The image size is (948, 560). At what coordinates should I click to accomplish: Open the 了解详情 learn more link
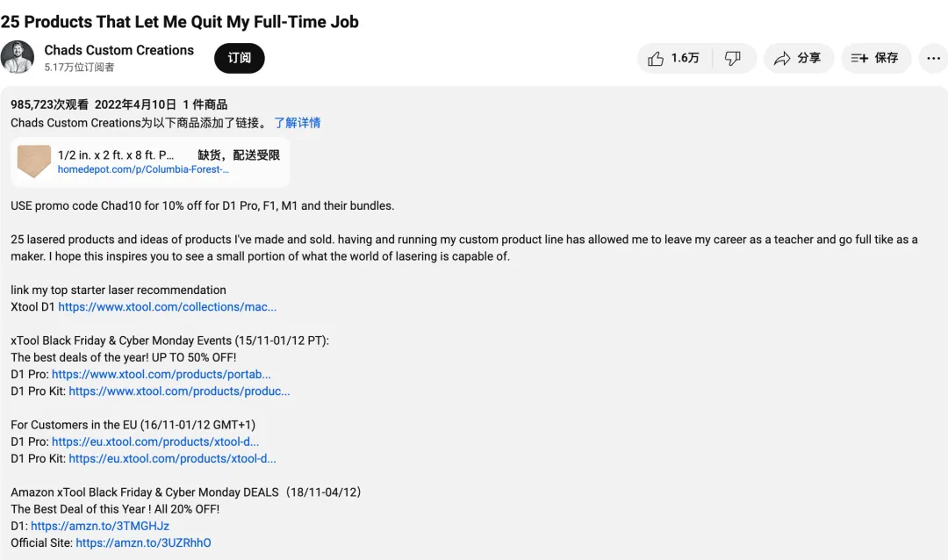point(298,123)
